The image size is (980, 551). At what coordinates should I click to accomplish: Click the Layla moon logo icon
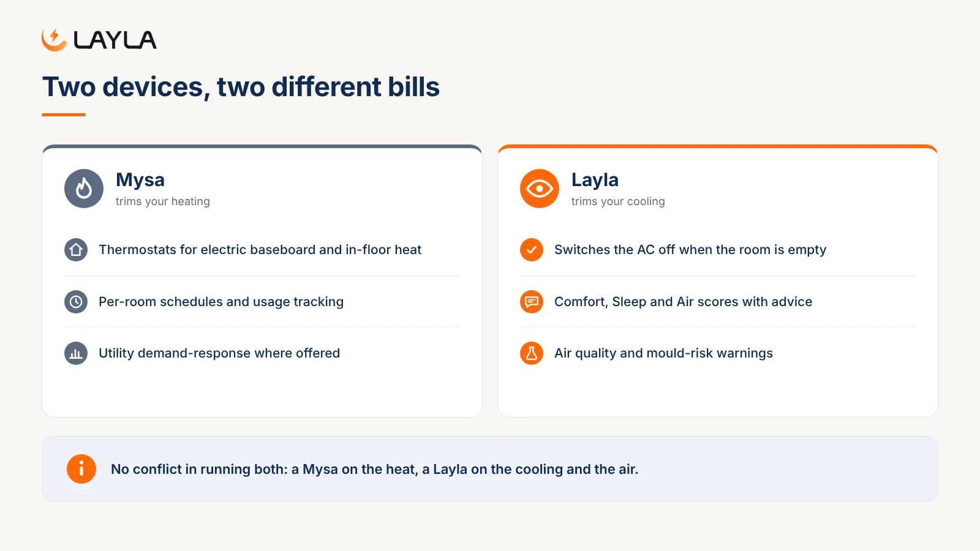(54, 39)
